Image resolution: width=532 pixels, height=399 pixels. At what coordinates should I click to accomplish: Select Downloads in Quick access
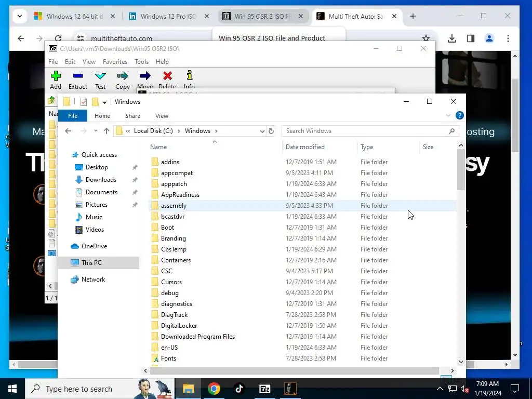(101, 180)
